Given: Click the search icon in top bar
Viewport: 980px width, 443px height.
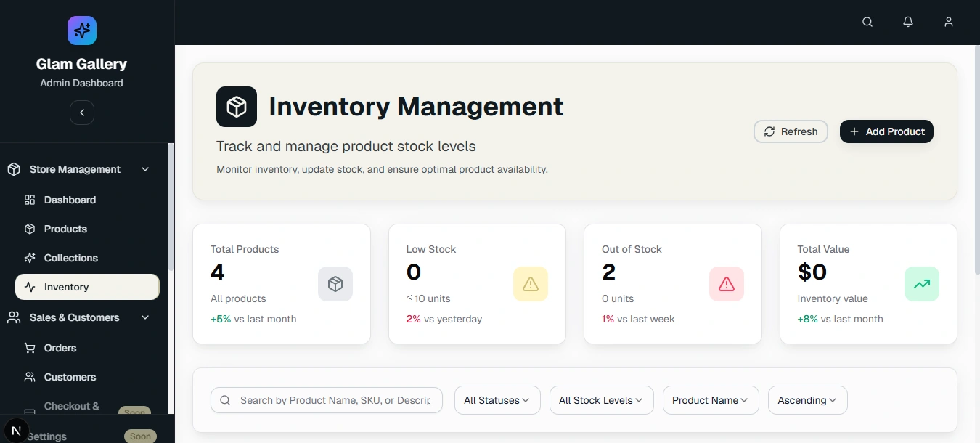Looking at the screenshot, I should click(x=867, y=22).
